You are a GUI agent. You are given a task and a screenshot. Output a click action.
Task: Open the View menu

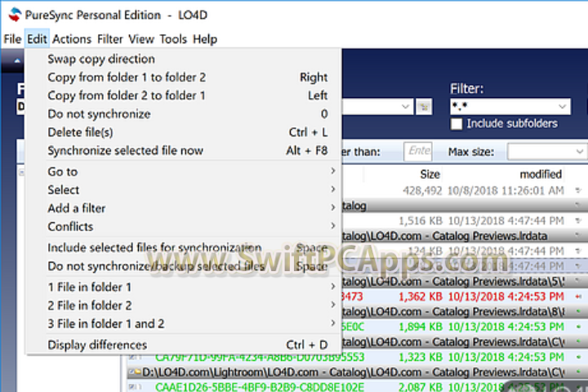(x=141, y=39)
